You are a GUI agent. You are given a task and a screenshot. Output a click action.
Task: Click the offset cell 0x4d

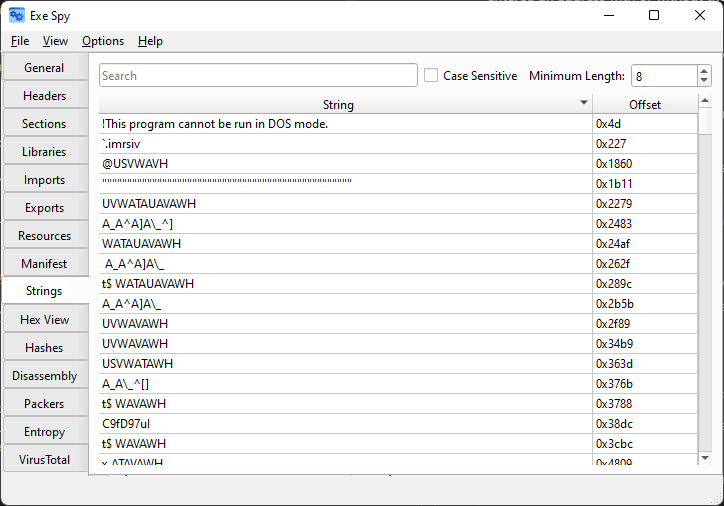(645, 124)
